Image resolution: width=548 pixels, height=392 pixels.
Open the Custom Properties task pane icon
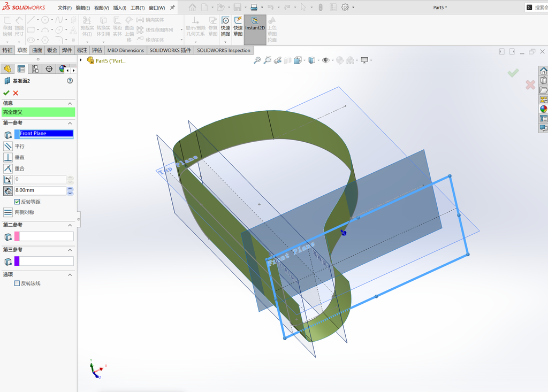coord(544,118)
